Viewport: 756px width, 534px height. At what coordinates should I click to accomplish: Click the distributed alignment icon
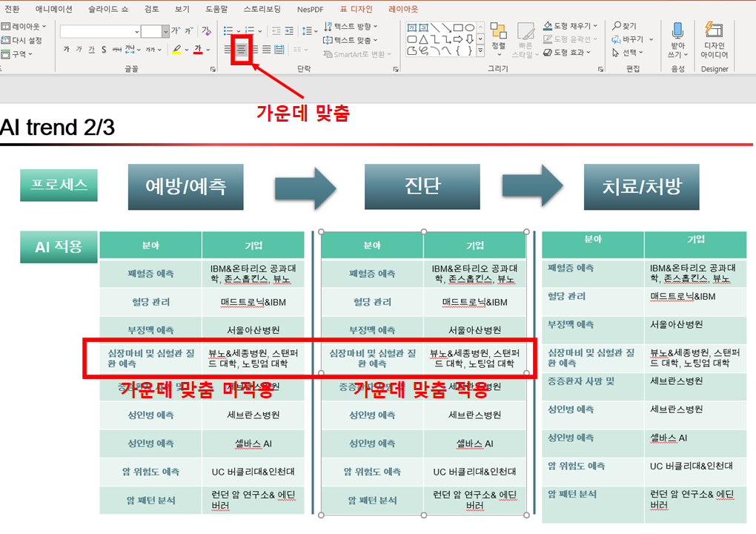[x=279, y=49]
